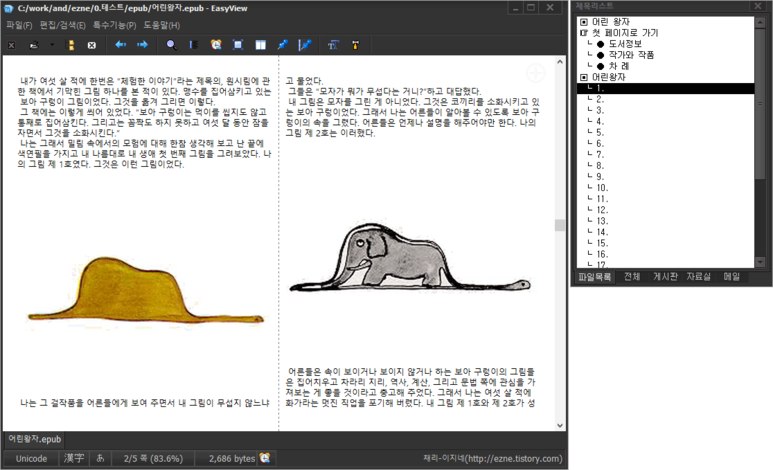Click the faint plus circle overlay icon

click(x=535, y=73)
